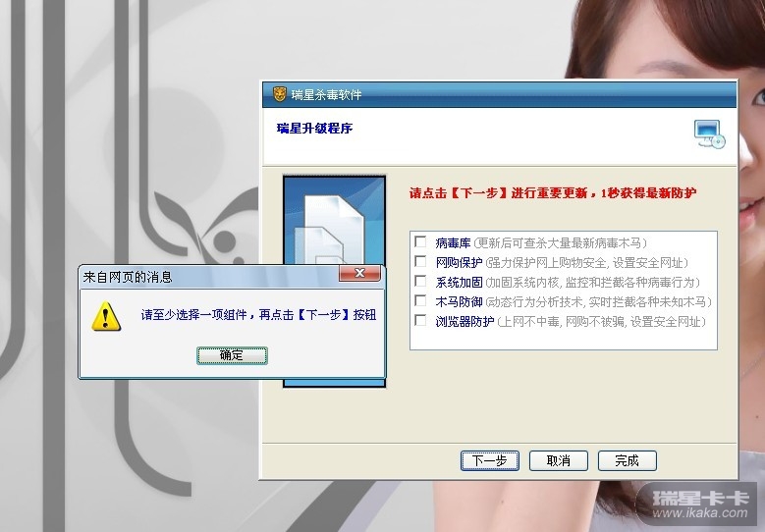Click the 瑞星升级程序 heading text
Screen dimensions: 765x532
point(314,129)
